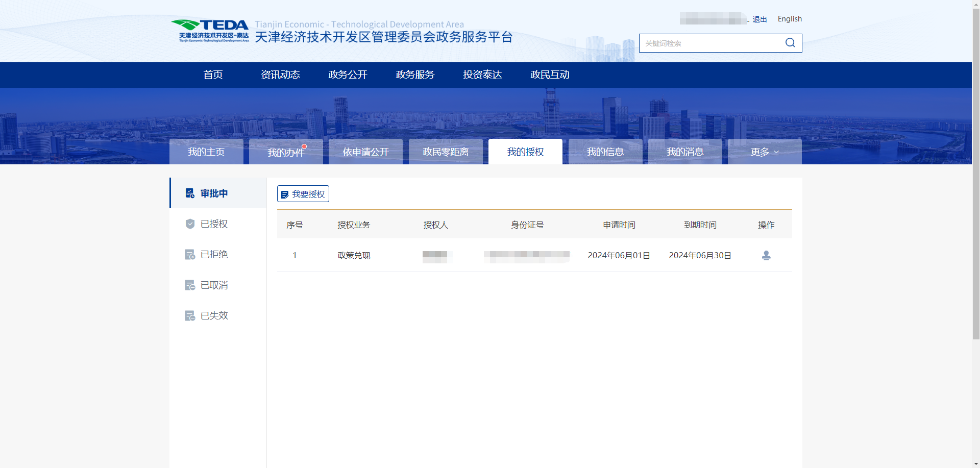980x468 pixels.
Task: Click the 授权人 column header
Action: 435,225
